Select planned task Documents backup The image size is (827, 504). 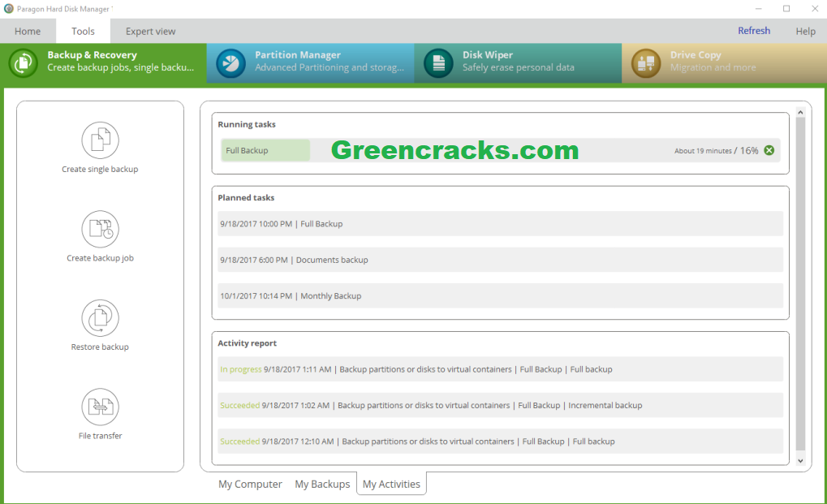500,260
